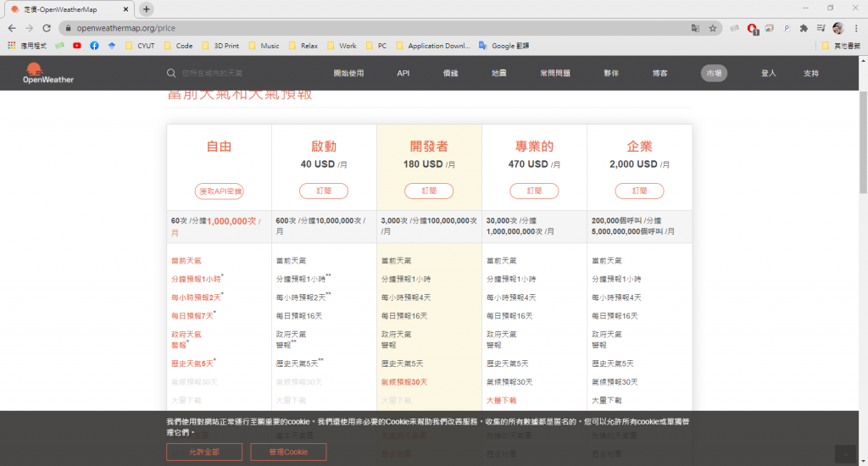Viewport: 868px width, 466px height.
Task: Click 管理Cookie in the cookie banner
Action: pos(288,452)
